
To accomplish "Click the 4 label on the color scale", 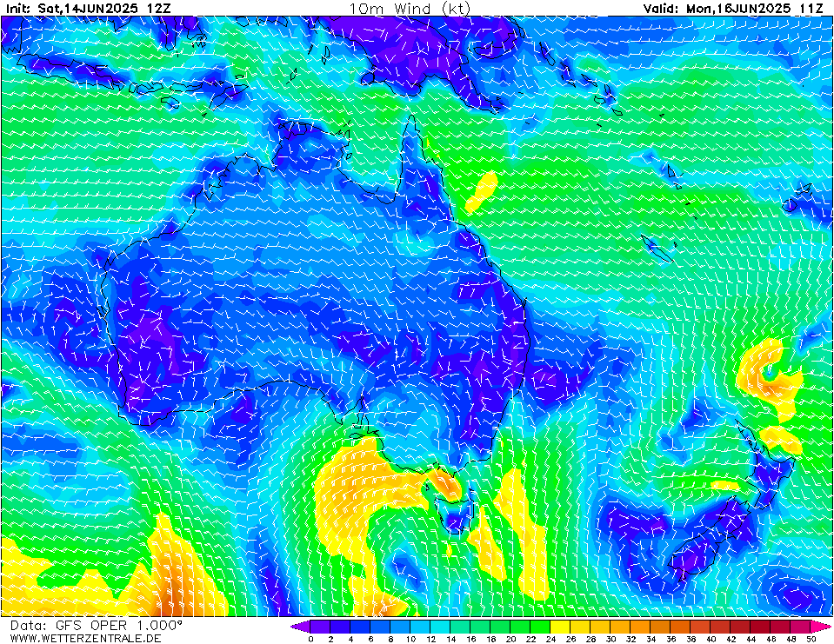I will pyautogui.click(x=350, y=639).
